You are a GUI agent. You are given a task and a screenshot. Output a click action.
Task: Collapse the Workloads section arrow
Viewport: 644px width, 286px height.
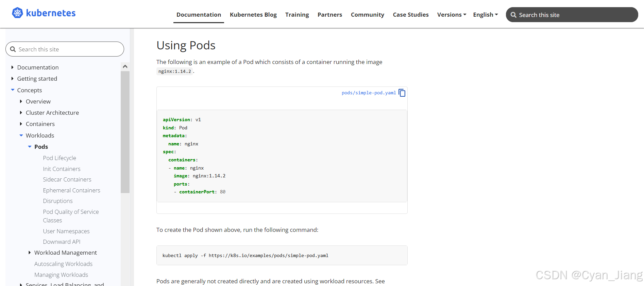21,136
